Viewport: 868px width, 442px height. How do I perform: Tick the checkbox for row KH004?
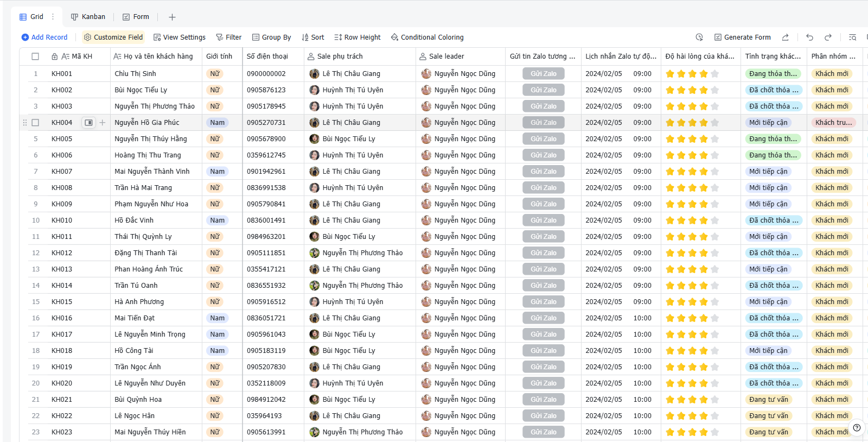pos(35,123)
